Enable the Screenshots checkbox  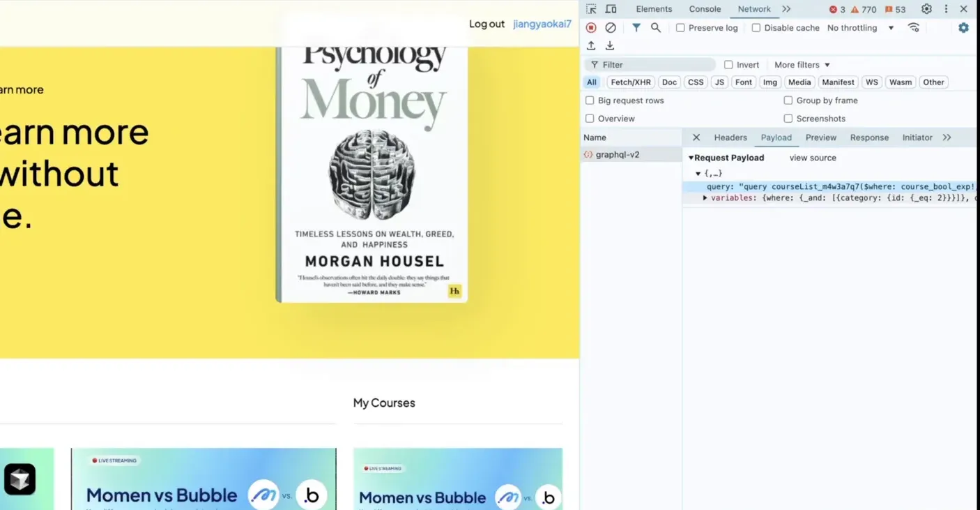click(x=788, y=119)
